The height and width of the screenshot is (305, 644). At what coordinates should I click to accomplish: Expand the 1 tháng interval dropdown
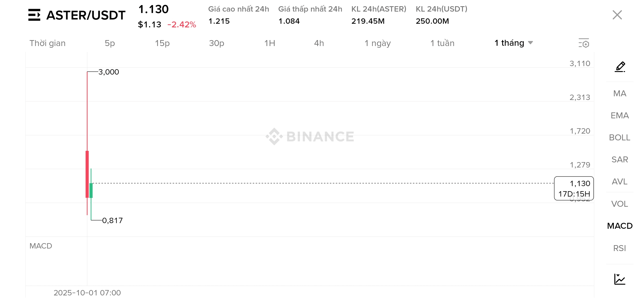514,43
